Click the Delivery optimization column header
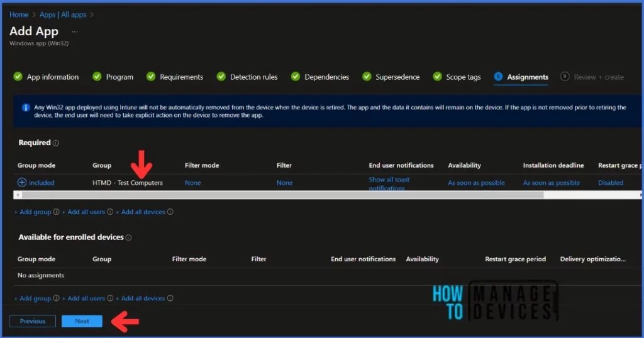The image size is (644, 338). 592,259
